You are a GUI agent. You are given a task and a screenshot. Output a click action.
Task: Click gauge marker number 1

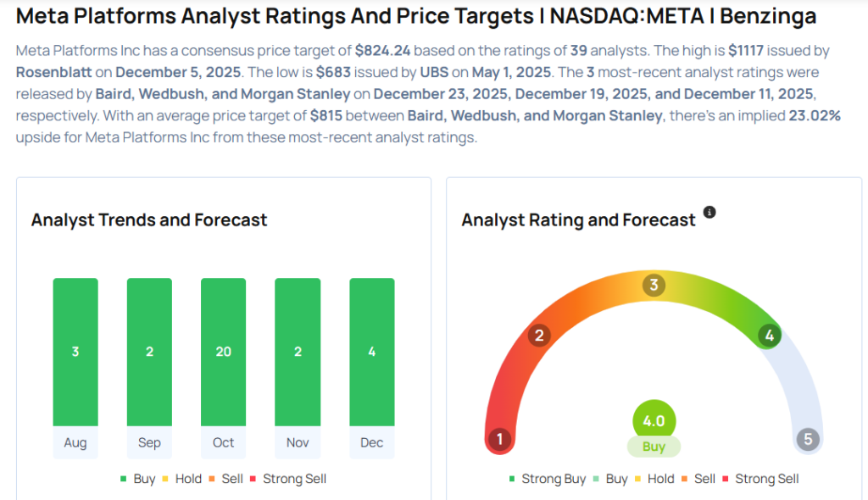[500, 439]
